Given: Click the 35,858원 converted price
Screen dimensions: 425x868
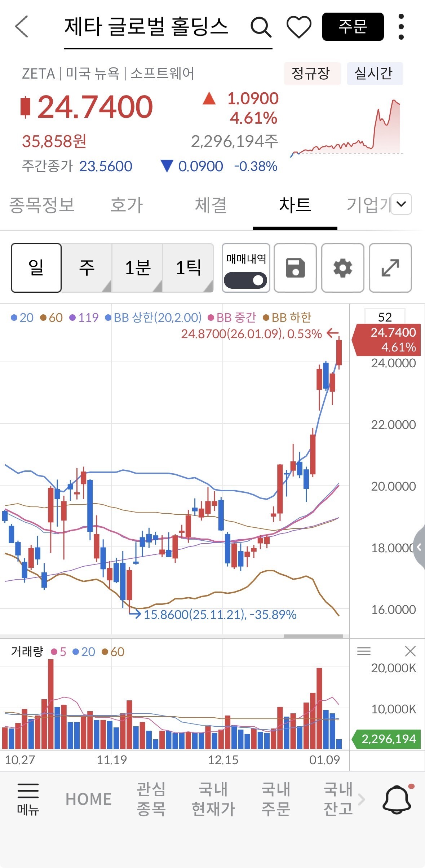Looking at the screenshot, I should tap(54, 141).
